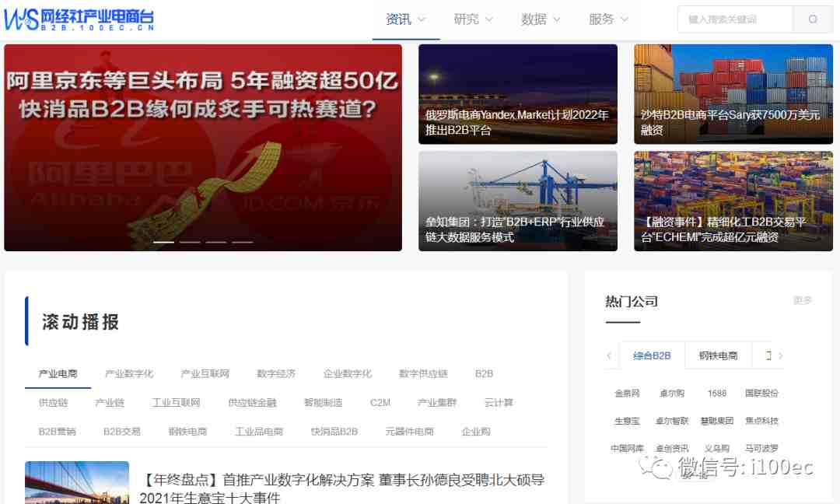Select the 智能制造 tab
Image resolution: width=840 pixels, height=504 pixels.
[323, 402]
